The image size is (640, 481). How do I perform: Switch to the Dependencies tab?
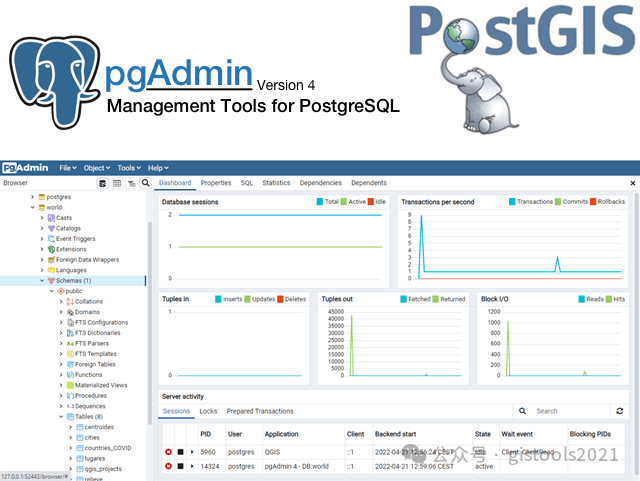(320, 183)
